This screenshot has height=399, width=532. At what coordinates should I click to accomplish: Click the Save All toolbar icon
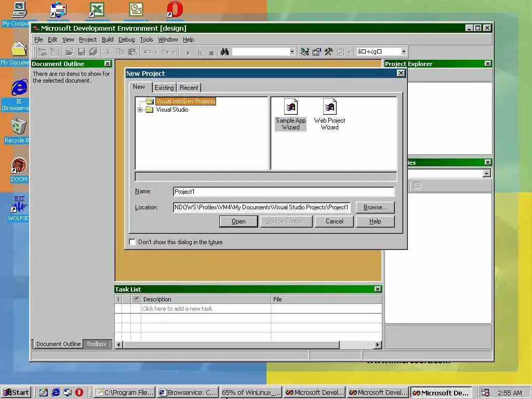[94, 52]
